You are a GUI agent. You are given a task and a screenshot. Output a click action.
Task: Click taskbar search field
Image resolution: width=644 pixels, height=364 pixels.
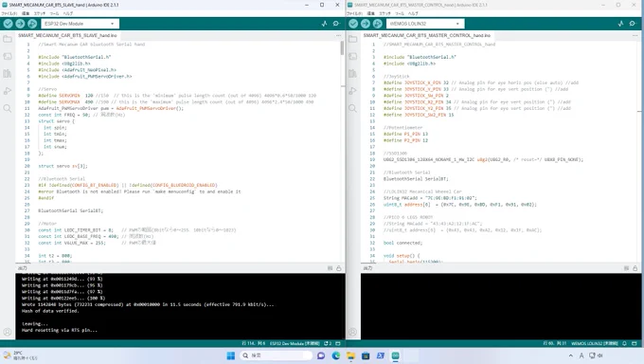pyautogui.click(x=276, y=355)
